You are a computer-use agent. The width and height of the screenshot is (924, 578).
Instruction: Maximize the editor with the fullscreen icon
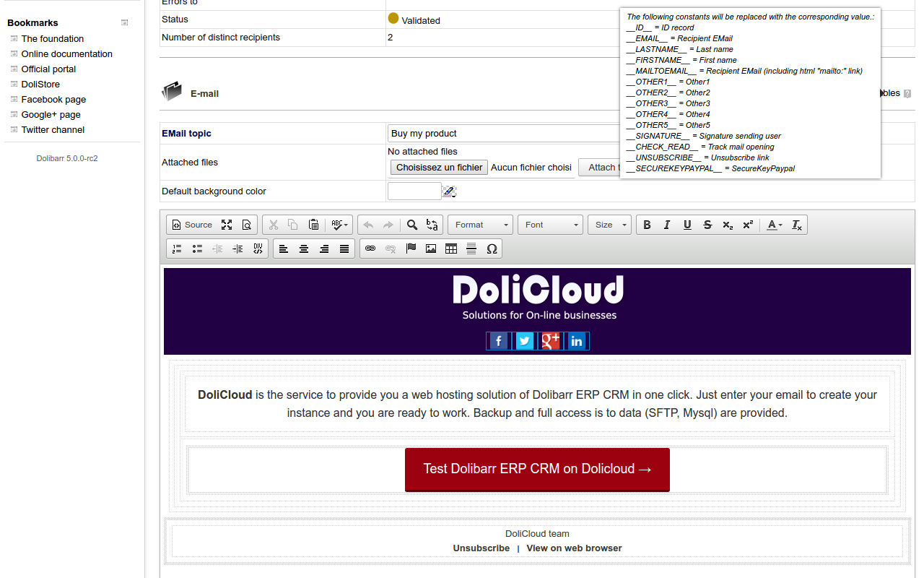point(227,225)
